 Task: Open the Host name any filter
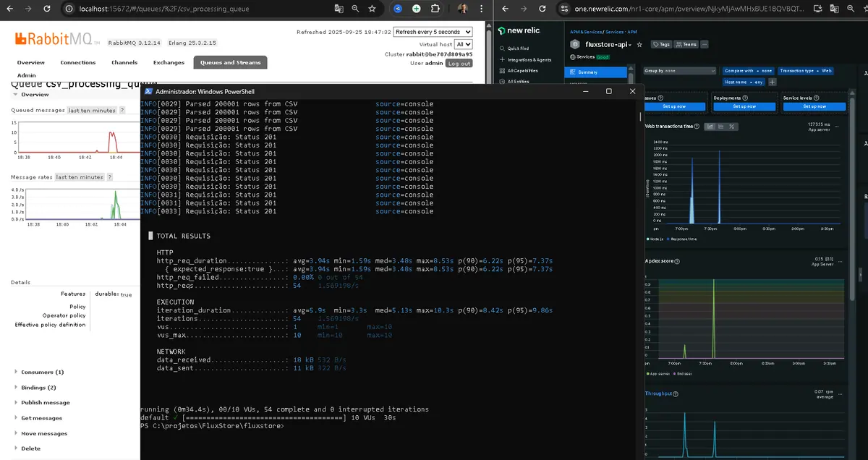click(x=744, y=82)
